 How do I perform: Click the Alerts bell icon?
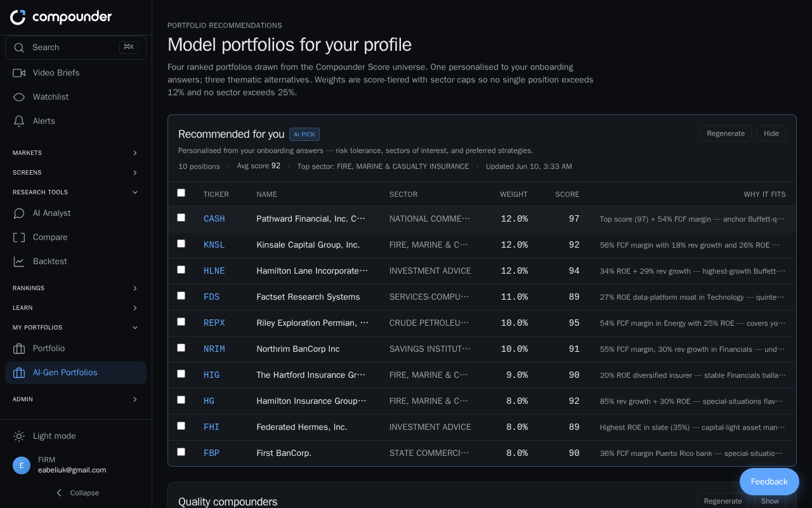(x=19, y=121)
